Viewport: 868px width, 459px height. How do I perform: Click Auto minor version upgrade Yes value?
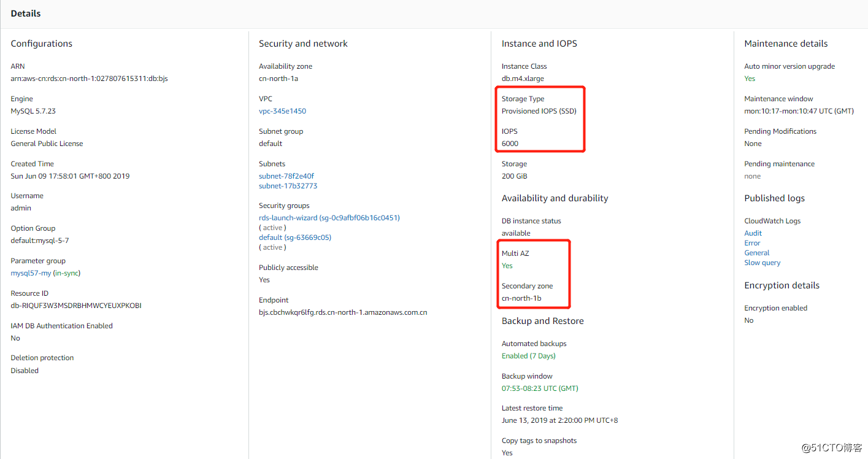[750, 79]
